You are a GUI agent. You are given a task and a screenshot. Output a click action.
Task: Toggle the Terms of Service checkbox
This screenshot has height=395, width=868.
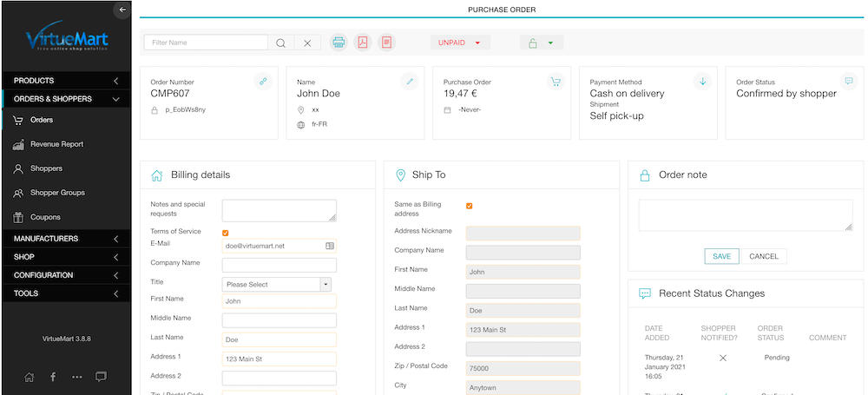point(226,234)
